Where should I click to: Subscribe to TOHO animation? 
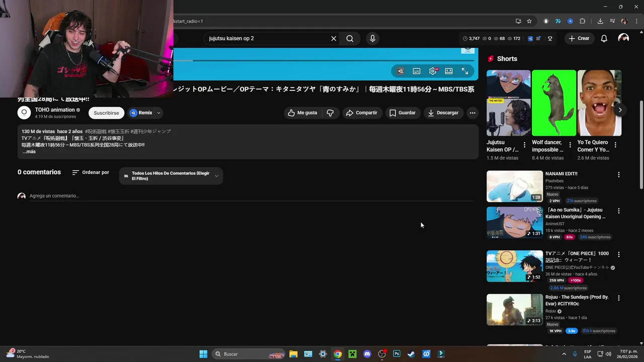click(x=106, y=113)
